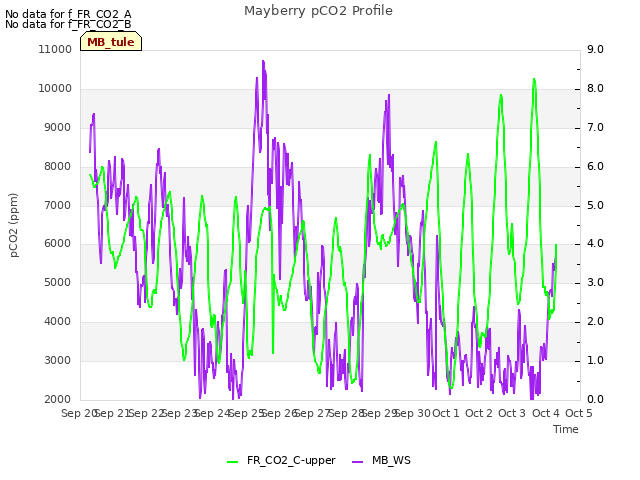
Task: Click the 9.0 right axis tick label
Action: [596, 49]
